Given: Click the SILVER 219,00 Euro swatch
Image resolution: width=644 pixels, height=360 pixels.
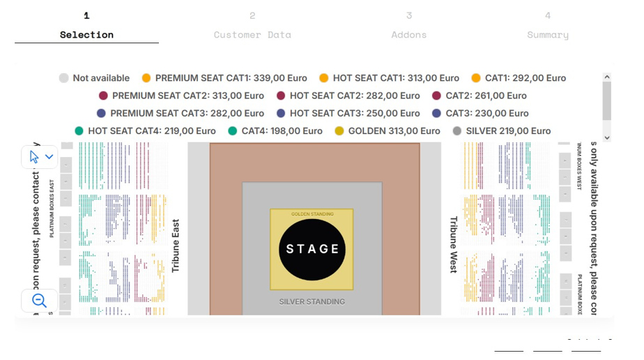Looking at the screenshot, I should (x=457, y=131).
